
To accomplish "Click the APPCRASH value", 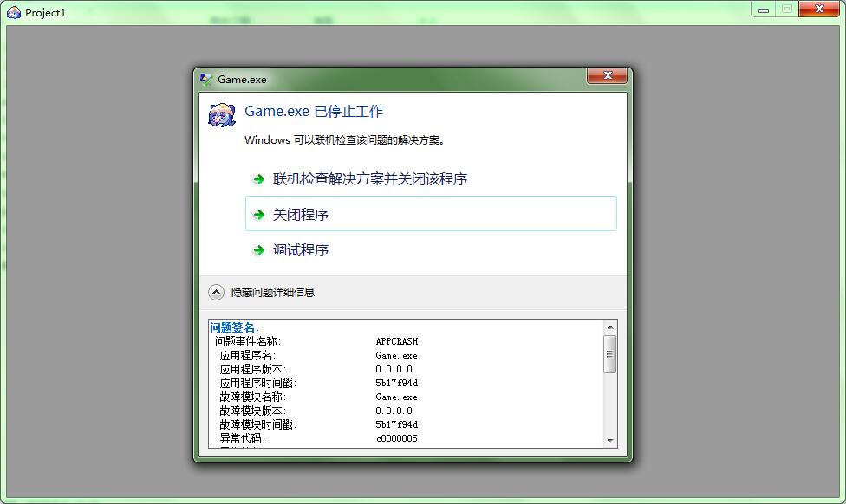I will pos(397,341).
